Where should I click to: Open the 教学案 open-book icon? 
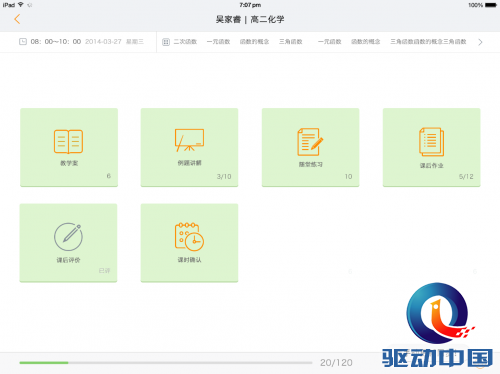click(x=68, y=142)
